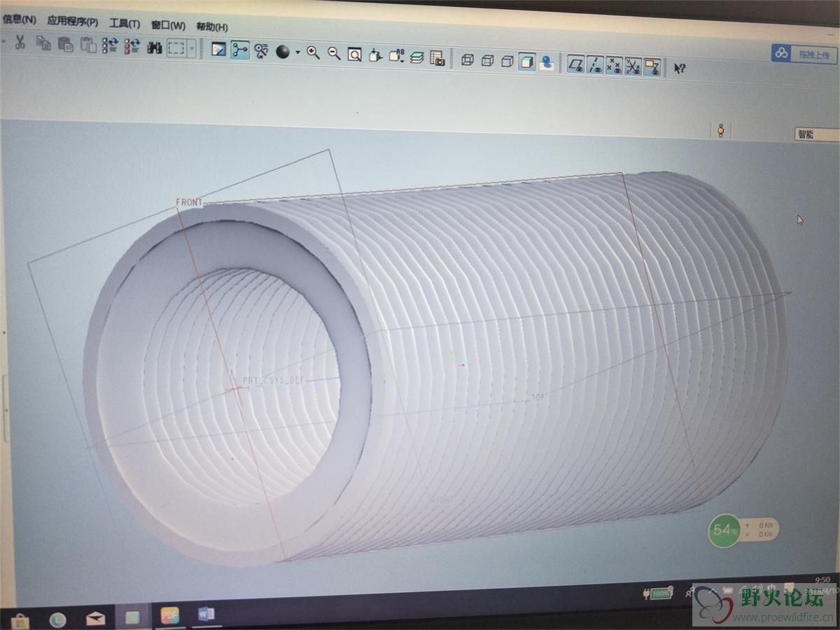
Task: Open the Saved view list icon
Action: pos(397,56)
